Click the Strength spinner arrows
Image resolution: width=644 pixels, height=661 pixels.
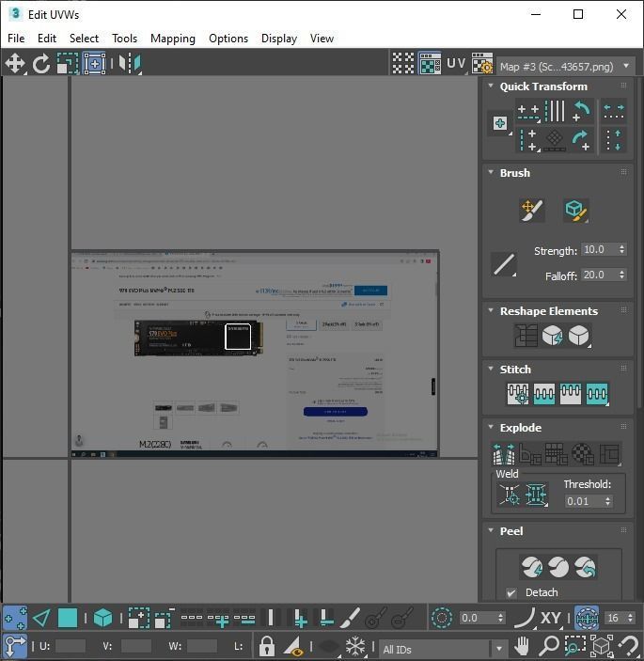622,249
